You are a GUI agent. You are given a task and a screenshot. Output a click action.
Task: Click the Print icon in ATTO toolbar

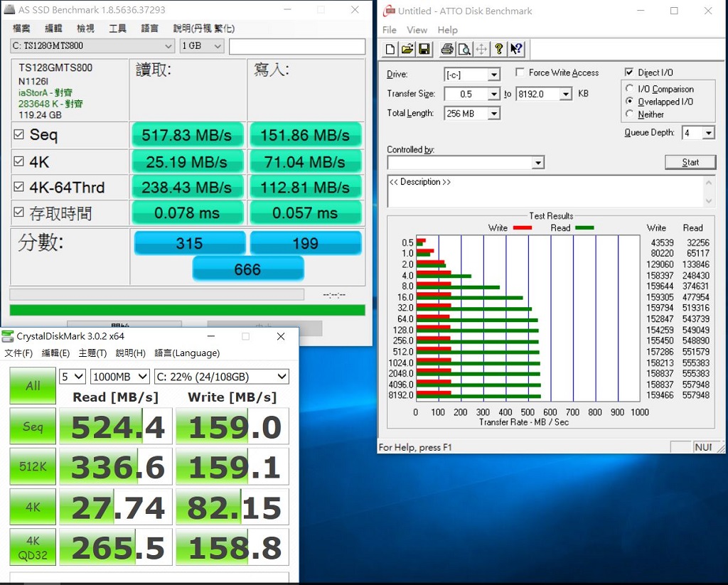tap(447, 49)
